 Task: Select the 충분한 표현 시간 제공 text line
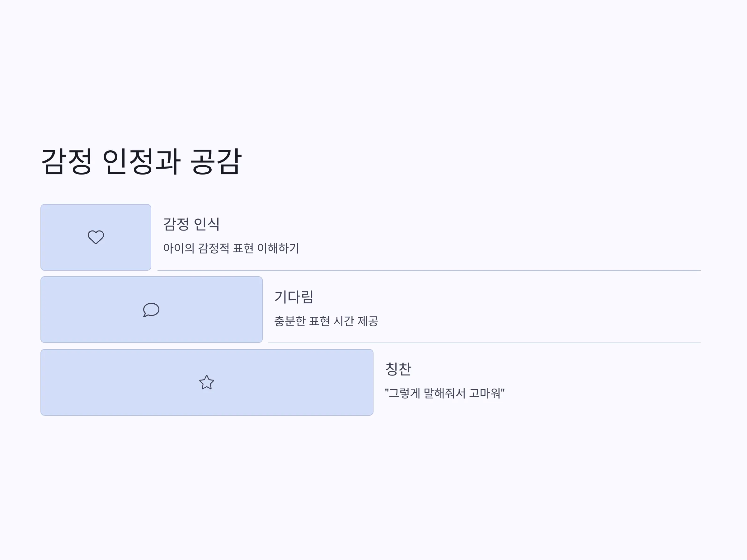coord(326,321)
